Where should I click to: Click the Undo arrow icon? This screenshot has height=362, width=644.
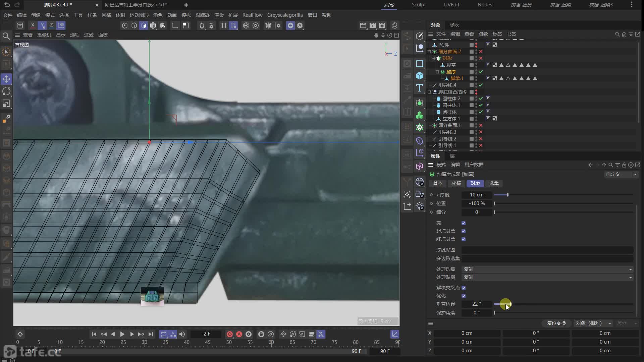coord(7,5)
